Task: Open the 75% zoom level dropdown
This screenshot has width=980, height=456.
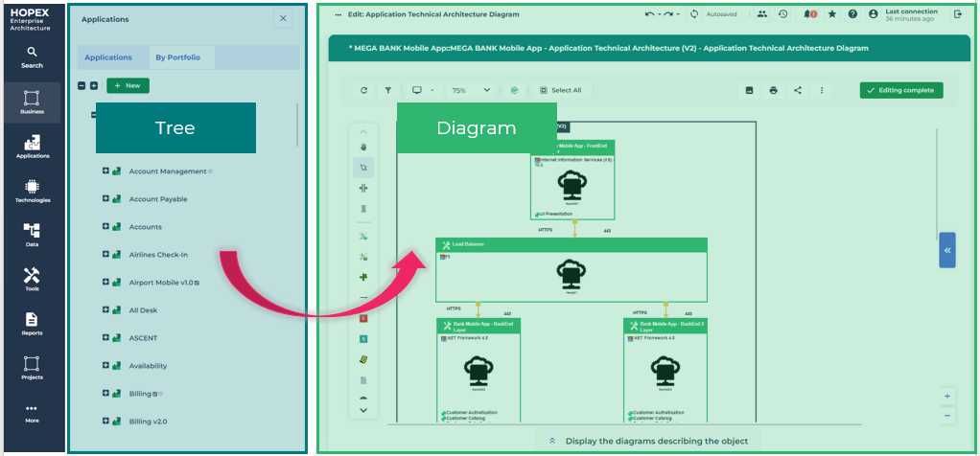Action: click(x=471, y=90)
